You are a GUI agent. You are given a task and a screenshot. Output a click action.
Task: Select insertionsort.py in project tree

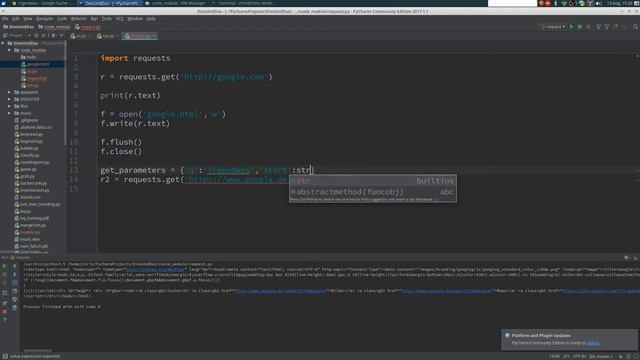click(32, 190)
